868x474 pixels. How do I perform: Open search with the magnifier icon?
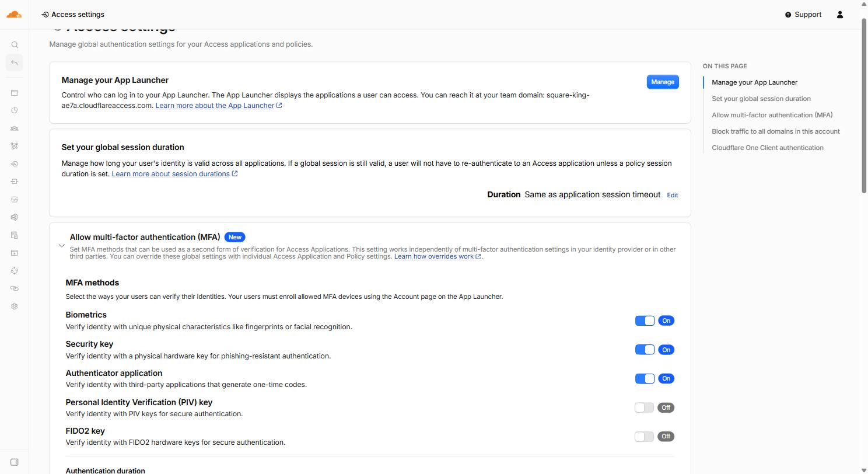[15, 45]
